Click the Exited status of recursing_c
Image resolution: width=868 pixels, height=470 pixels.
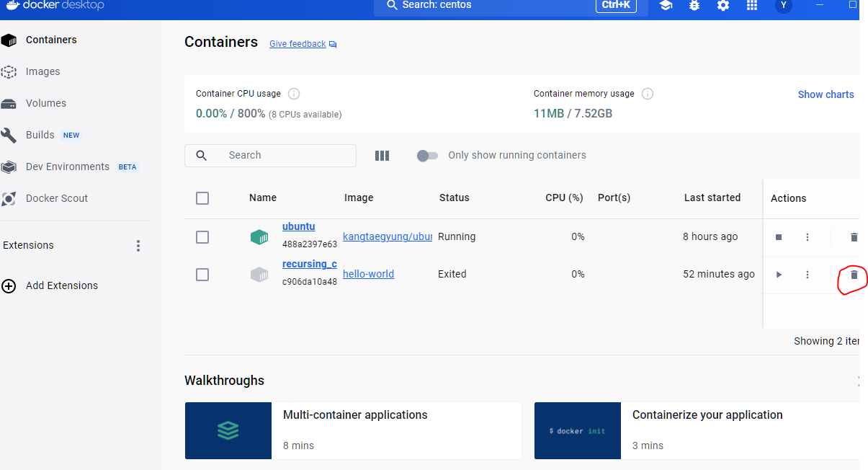pyautogui.click(x=452, y=274)
